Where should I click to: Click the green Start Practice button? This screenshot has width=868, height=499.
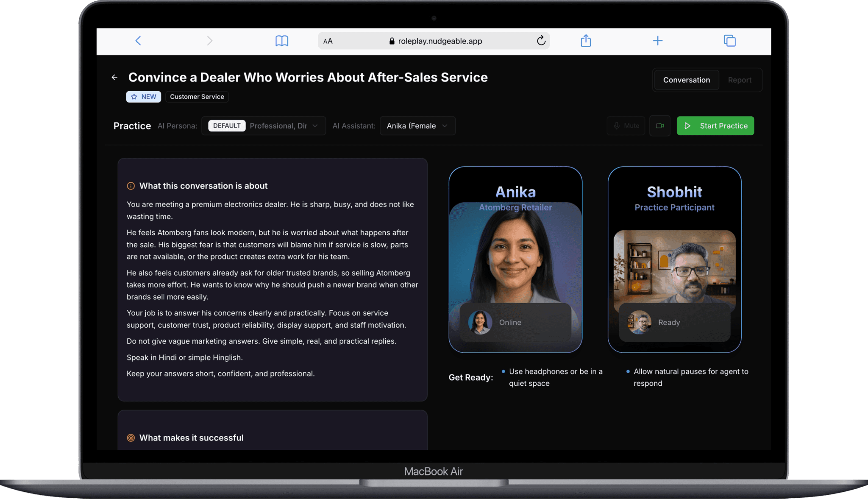point(715,126)
